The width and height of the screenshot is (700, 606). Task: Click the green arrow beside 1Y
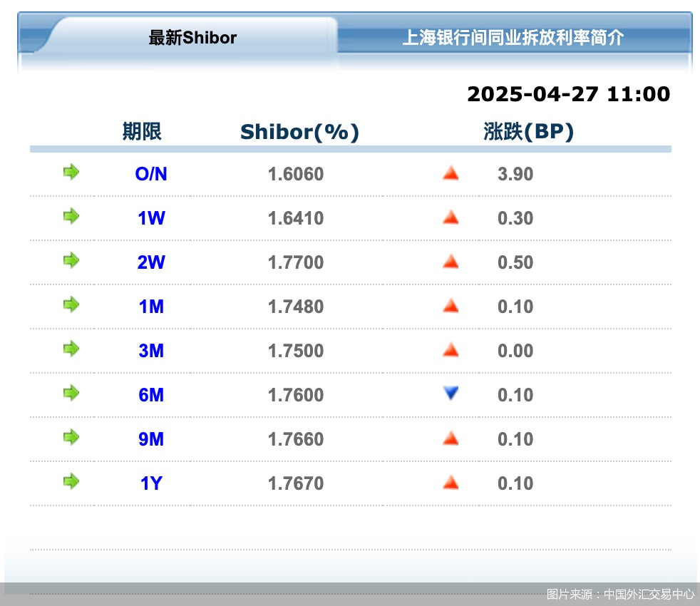coord(71,481)
